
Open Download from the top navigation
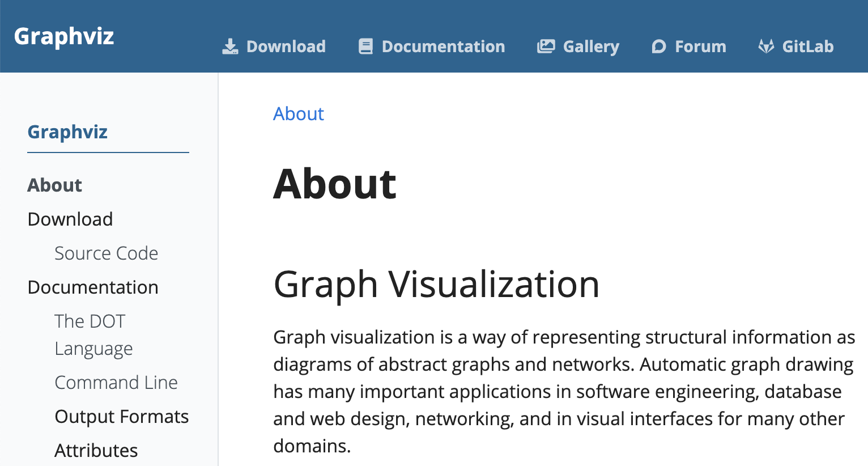coord(286,46)
